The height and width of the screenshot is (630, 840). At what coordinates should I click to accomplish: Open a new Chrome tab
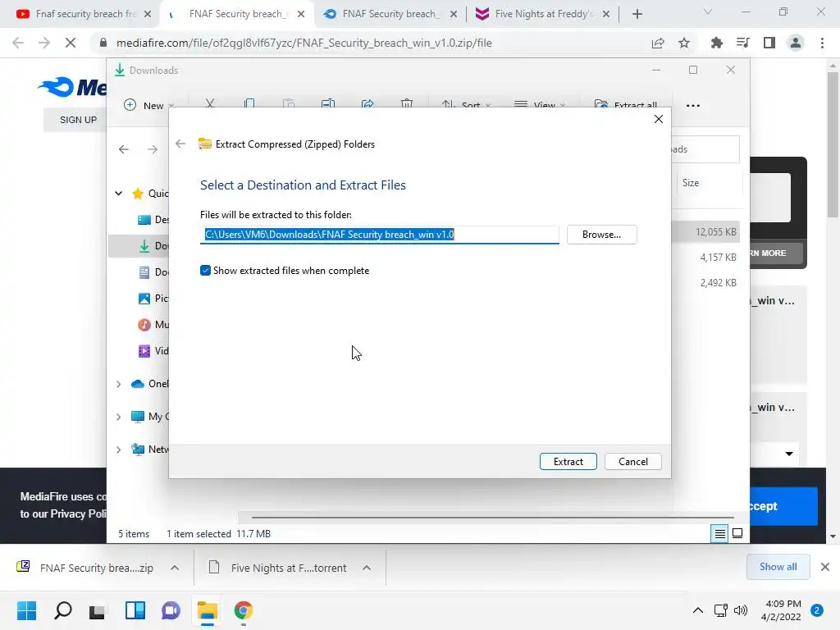tap(637, 14)
